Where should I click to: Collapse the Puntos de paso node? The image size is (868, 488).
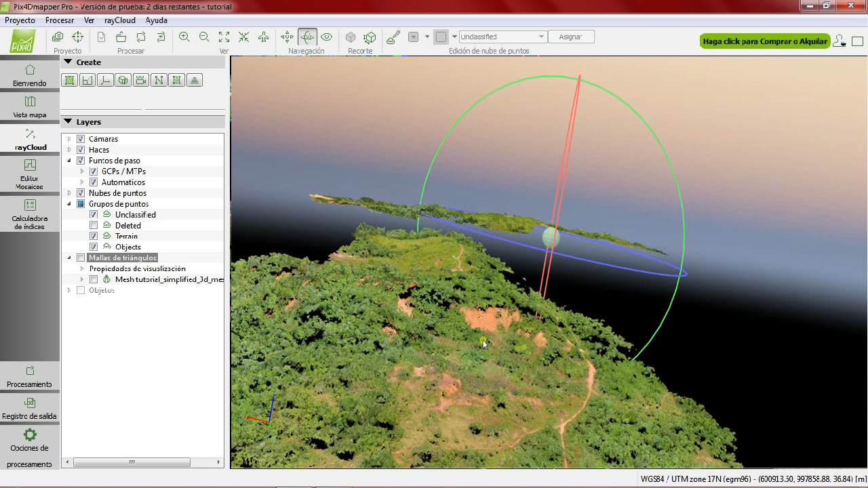pyautogui.click(x=68, y=161)
